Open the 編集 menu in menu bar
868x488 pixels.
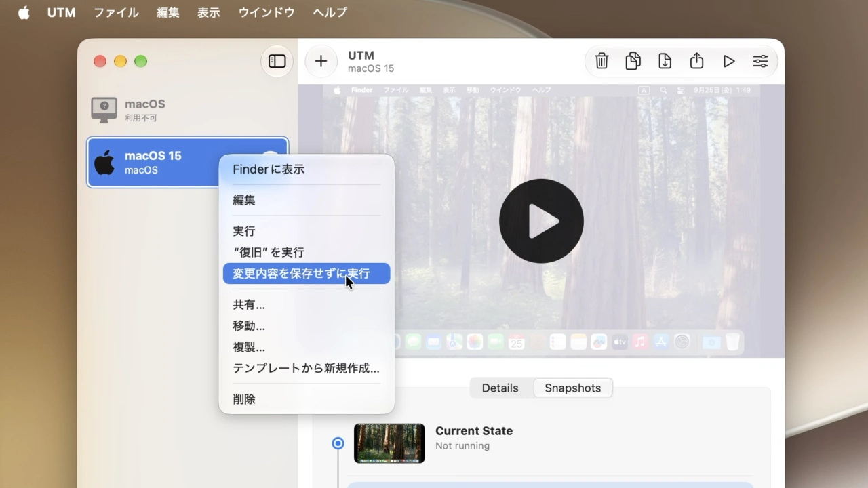point(168,12)
